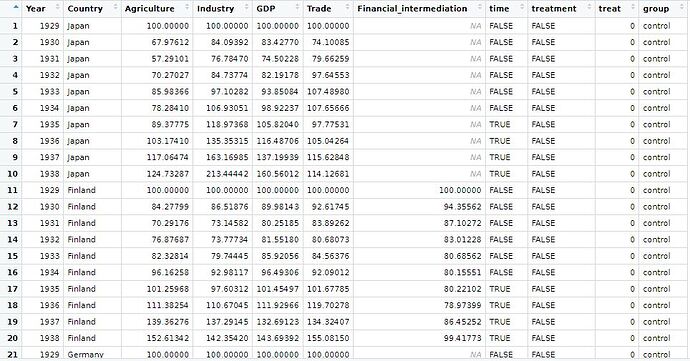
Task: Click Financial_intermediation value 83.01228
Action: 462,239
